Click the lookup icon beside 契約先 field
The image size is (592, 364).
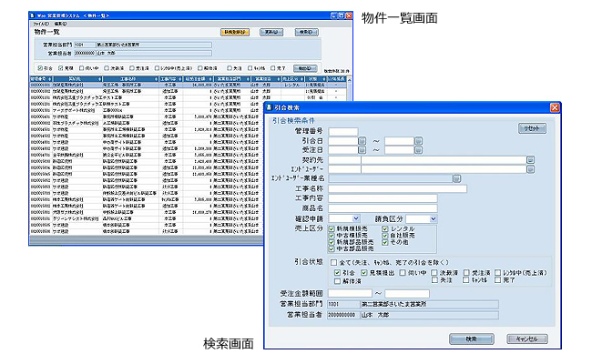coord(531,160)
